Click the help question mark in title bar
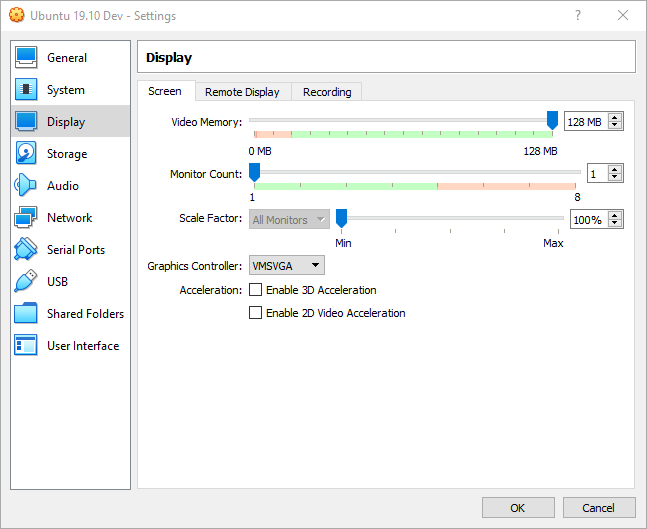The image size is (647, 529). 578,15
